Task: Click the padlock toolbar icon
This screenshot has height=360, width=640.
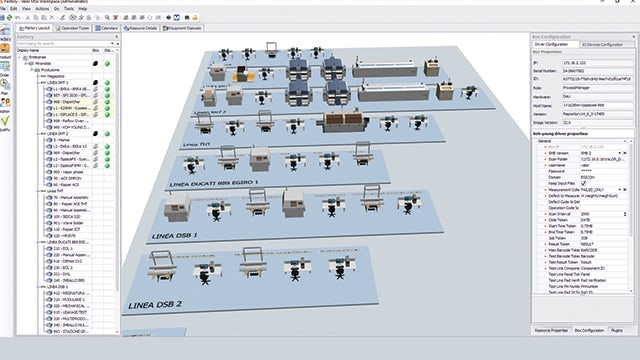Action: pos(195,18)
